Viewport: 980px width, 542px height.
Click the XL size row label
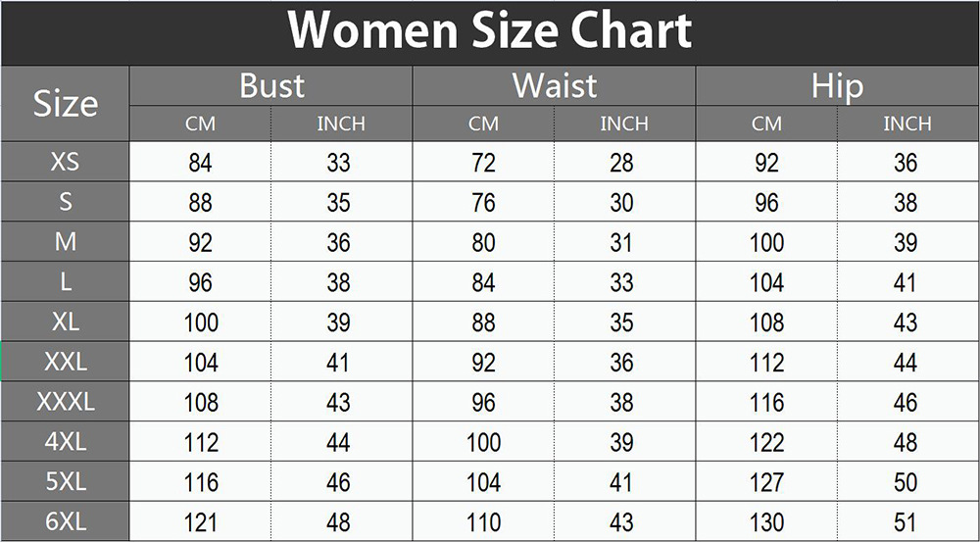click(x=65, y=321)
